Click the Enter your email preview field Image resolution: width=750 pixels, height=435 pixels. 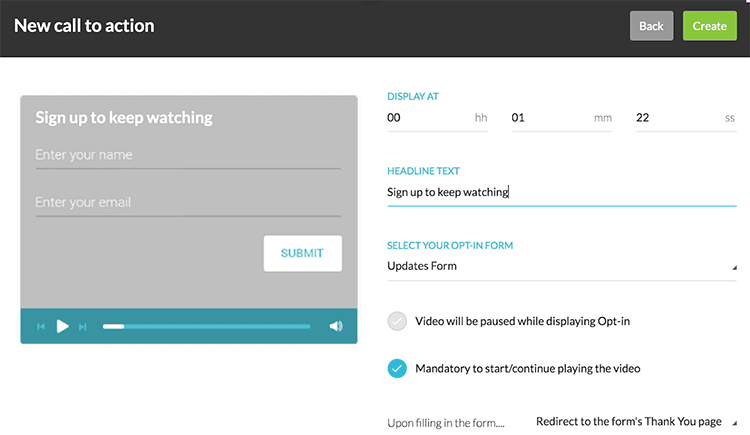188,203
